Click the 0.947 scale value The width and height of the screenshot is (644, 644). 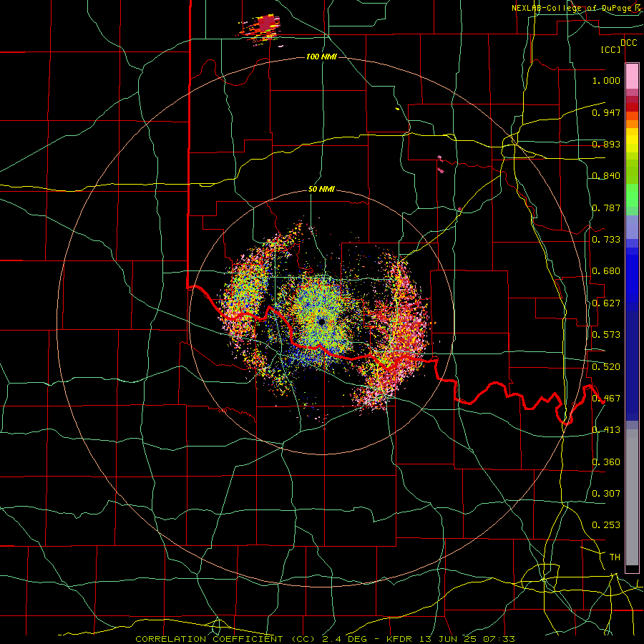(x=606, y=112)
